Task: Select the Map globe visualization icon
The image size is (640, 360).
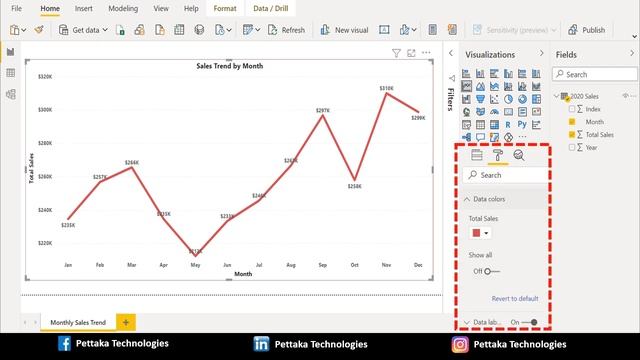Action: (467, 112)
